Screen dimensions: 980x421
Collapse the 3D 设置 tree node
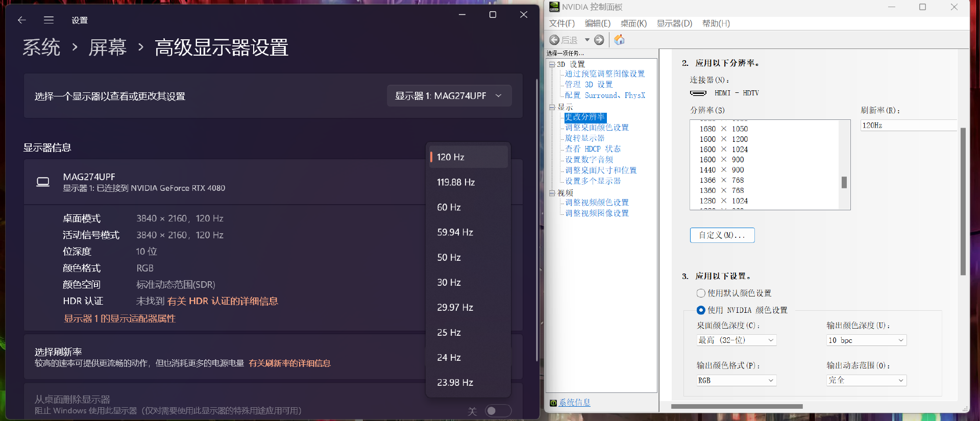(x=552, y=64)
